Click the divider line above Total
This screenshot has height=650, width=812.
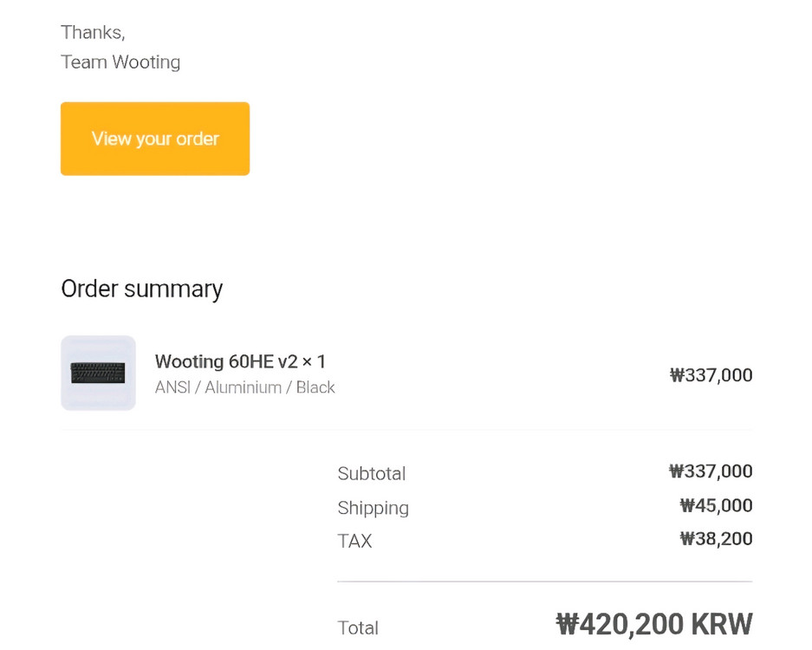tap(544, 582)
